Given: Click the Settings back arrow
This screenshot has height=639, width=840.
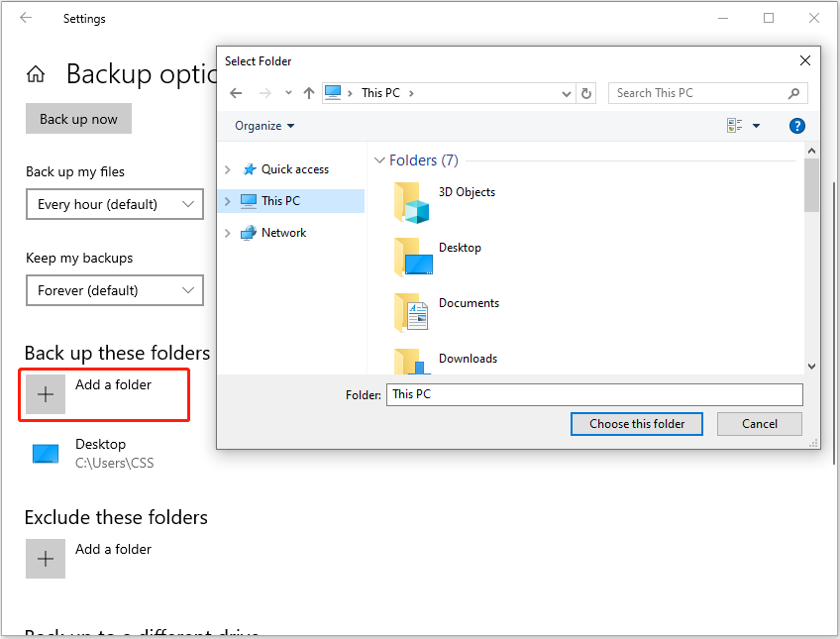Looking at the screenshot, I should pos(26,18).
